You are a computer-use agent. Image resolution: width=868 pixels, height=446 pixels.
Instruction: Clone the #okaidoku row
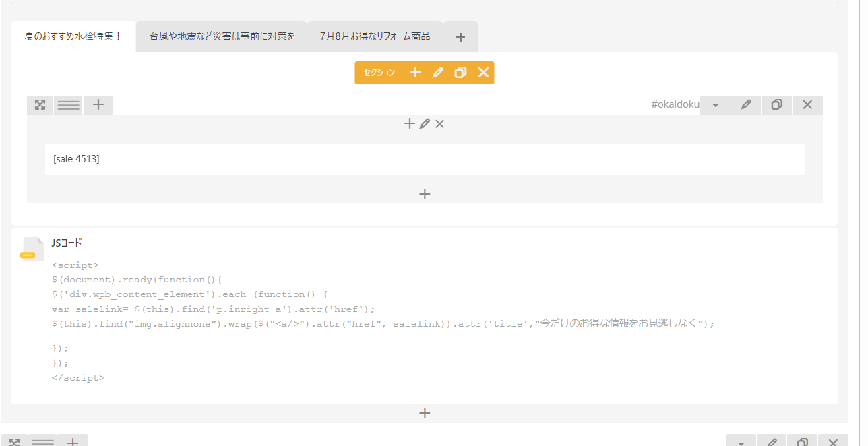[x=777, y=105]
